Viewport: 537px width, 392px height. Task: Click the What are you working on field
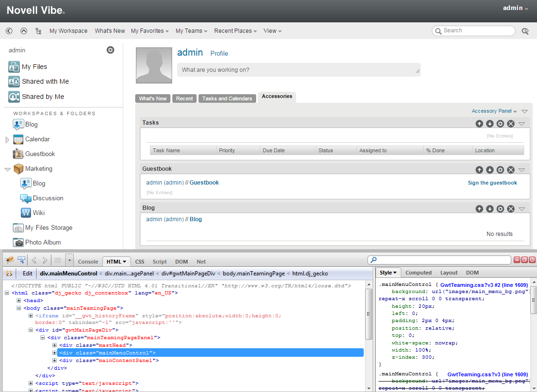click(x=298, y=70)
